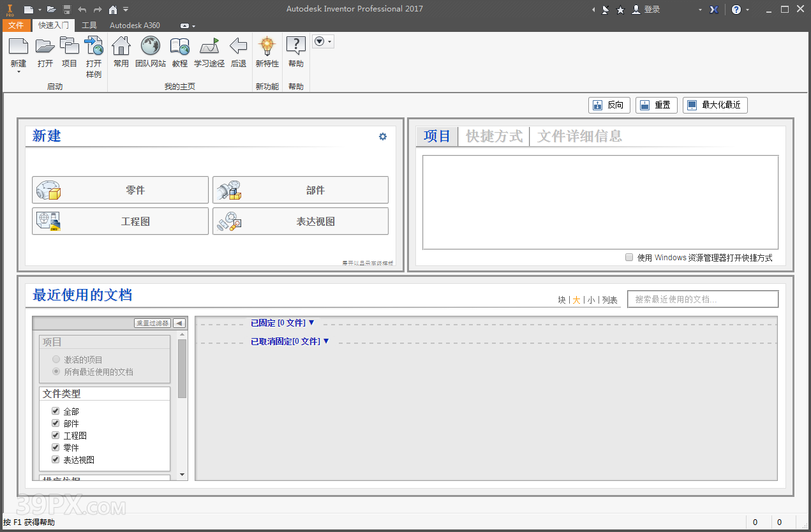Switch to the 快速入门 ribbon tab
Viewport: 811px width, 532px height.
point(54,26)
